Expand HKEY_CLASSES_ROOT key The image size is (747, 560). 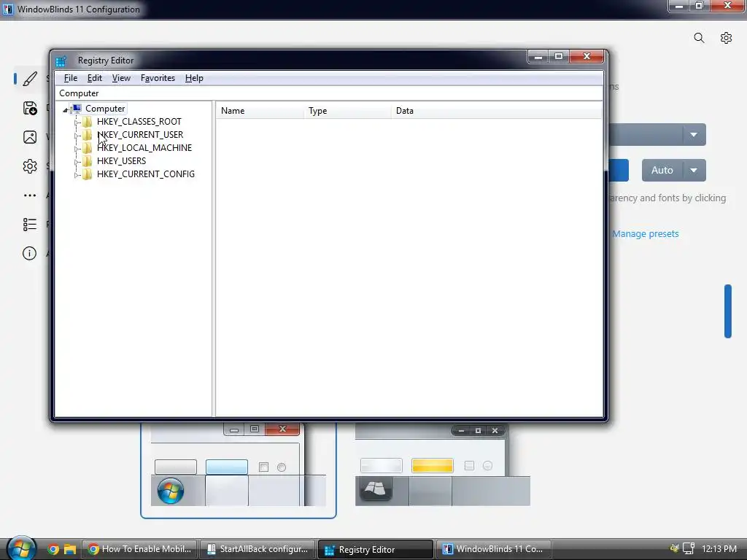(76, 122)
